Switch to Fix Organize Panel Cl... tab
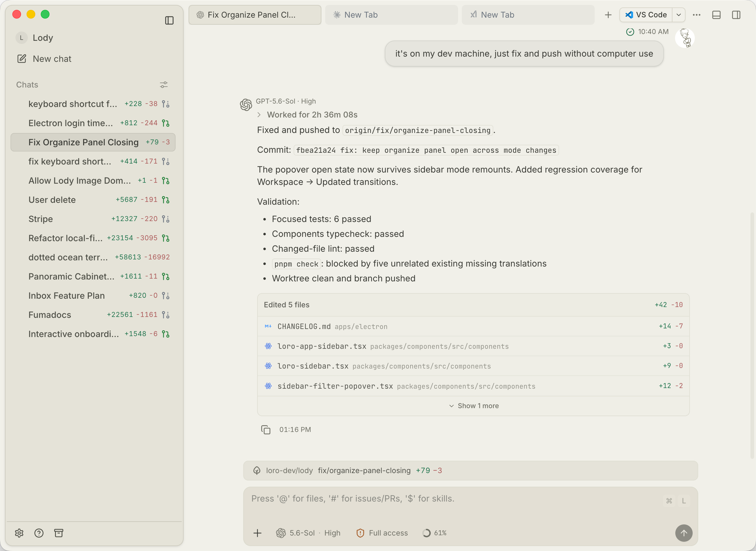Screen dimensions: 756x551 pyautogui.click(x=255, y=15)
